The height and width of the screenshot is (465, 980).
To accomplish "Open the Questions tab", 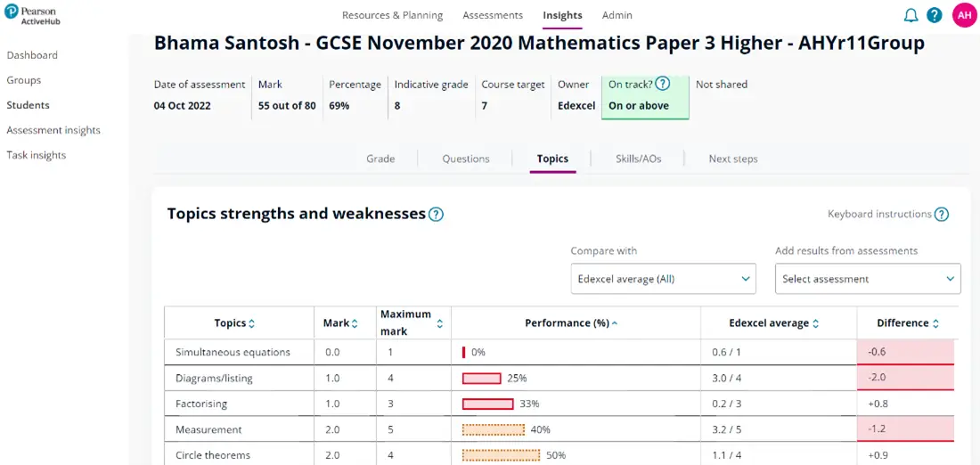I will [466, 159].
